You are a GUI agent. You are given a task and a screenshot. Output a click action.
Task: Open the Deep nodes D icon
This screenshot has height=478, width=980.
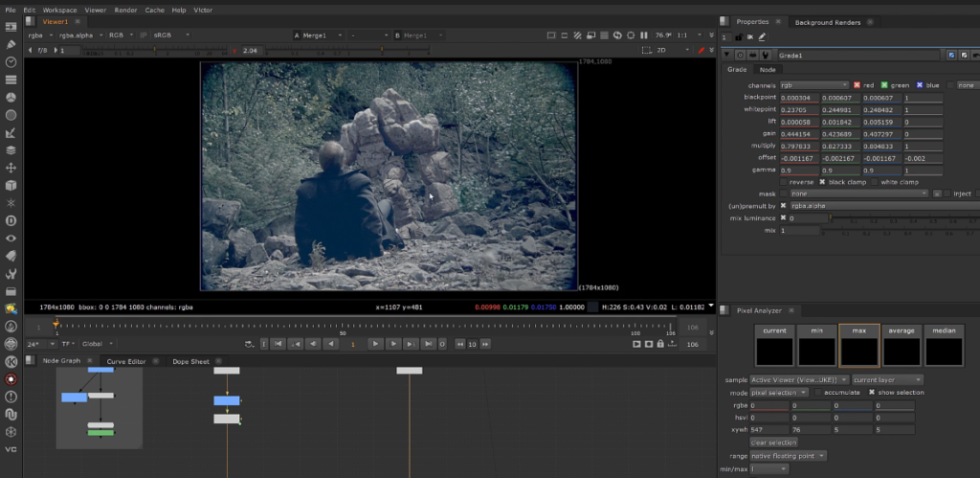(x=11, y=220)
